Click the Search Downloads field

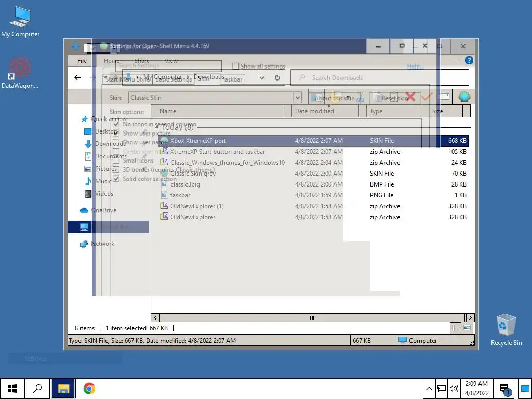pyautogui.click(x=380, y=78)
